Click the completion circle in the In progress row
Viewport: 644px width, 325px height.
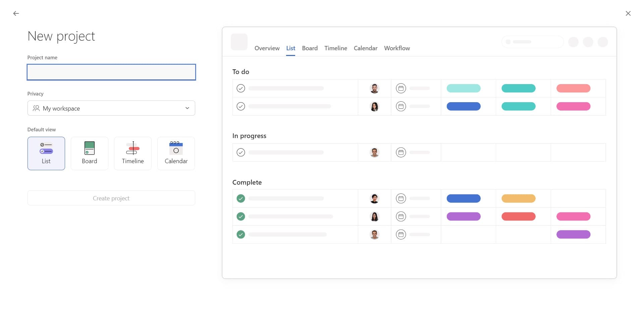pyautogui.click(x=241, y=152)
